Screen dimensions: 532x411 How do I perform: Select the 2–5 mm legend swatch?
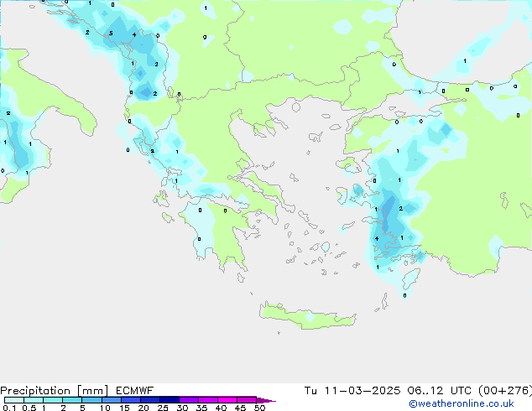click(x=72, y=400)
